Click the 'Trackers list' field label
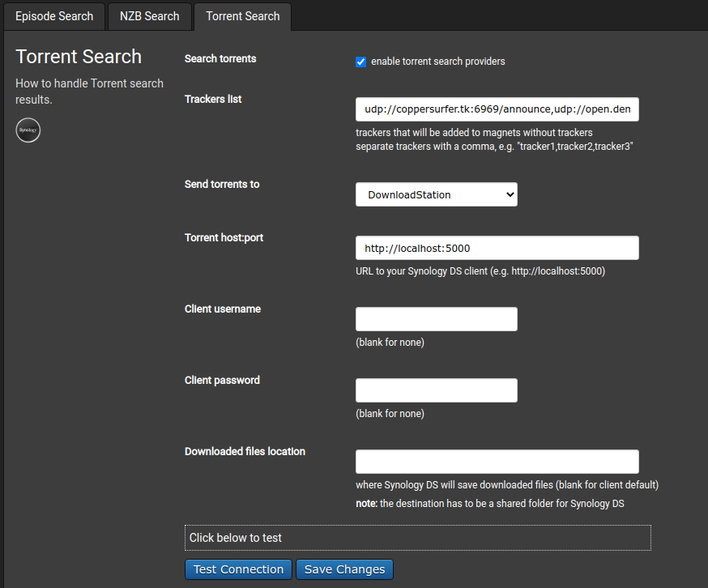This screenshot has height=588, width=708. 213,100
